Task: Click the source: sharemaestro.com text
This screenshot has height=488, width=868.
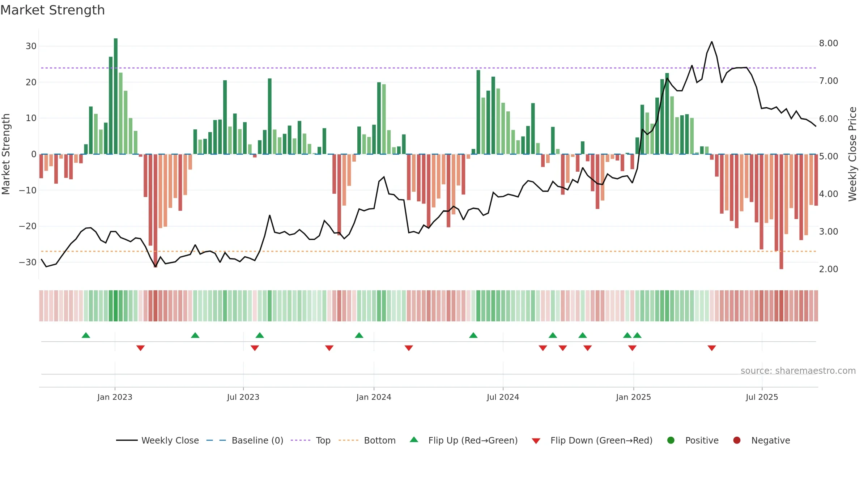Action: pos(798,371)
